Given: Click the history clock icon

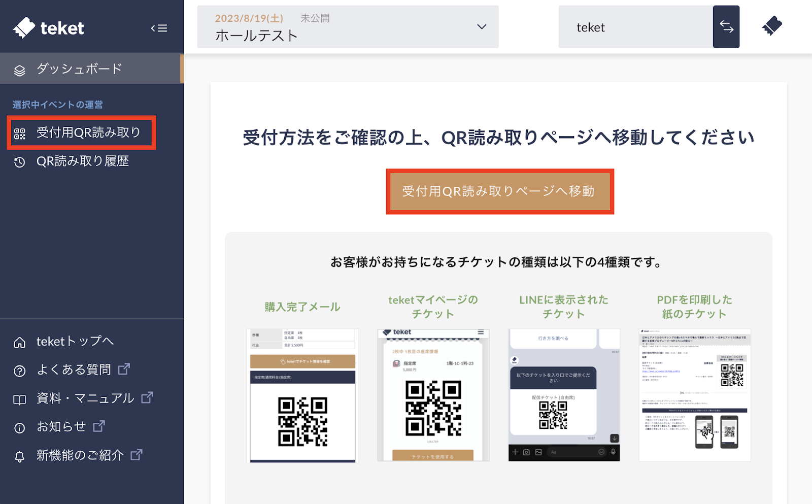Looking at the screenshot, I should pyautogui.click(x=19, y=162).
